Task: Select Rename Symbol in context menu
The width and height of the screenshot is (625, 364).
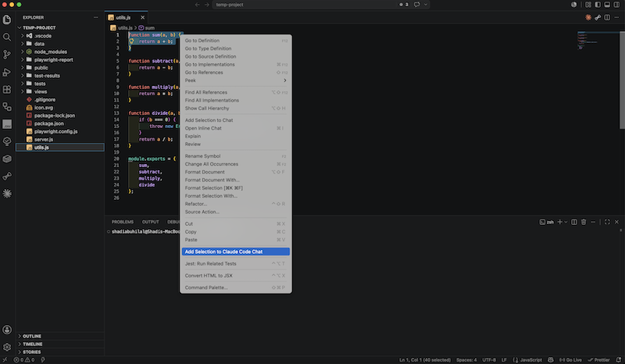Action: click(236, 156)
